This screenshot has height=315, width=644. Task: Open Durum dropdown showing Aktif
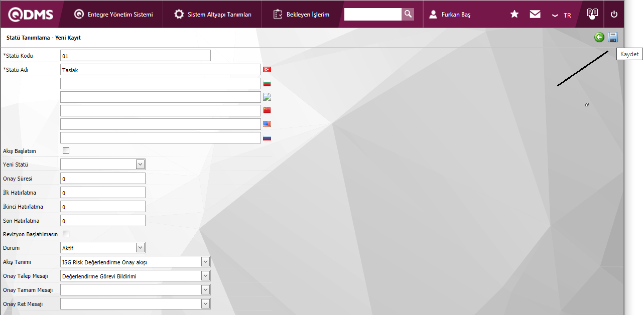coord(103,247)
